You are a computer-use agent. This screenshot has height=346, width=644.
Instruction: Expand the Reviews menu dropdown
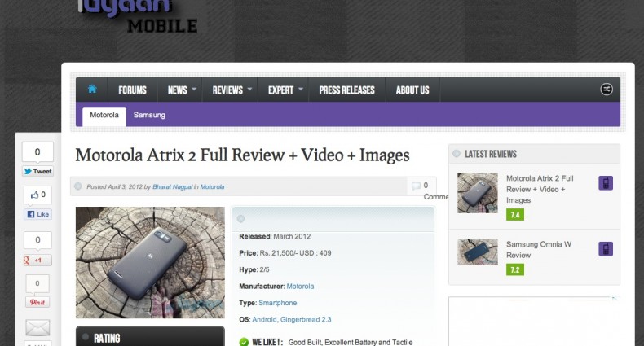(x=232, y=90)
